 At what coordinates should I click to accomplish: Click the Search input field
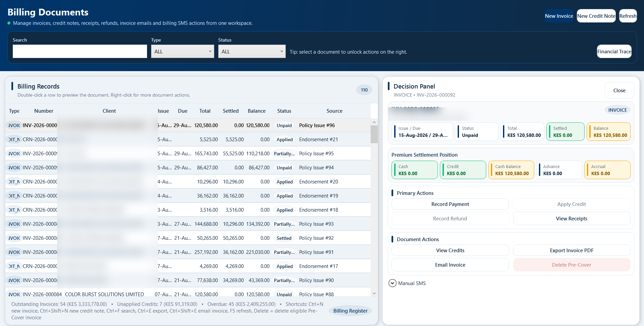80,51
